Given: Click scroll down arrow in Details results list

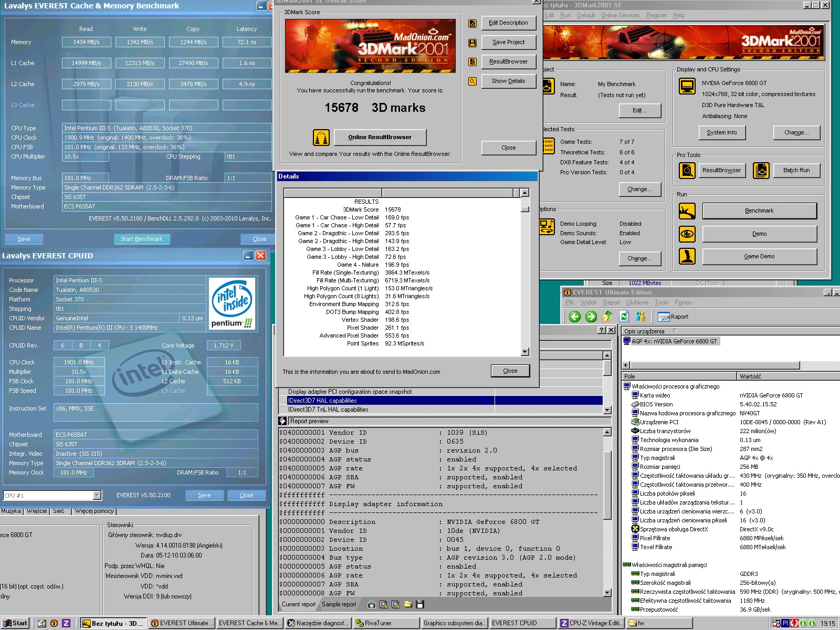Looking at the screenshot, I should coord(524,352).
